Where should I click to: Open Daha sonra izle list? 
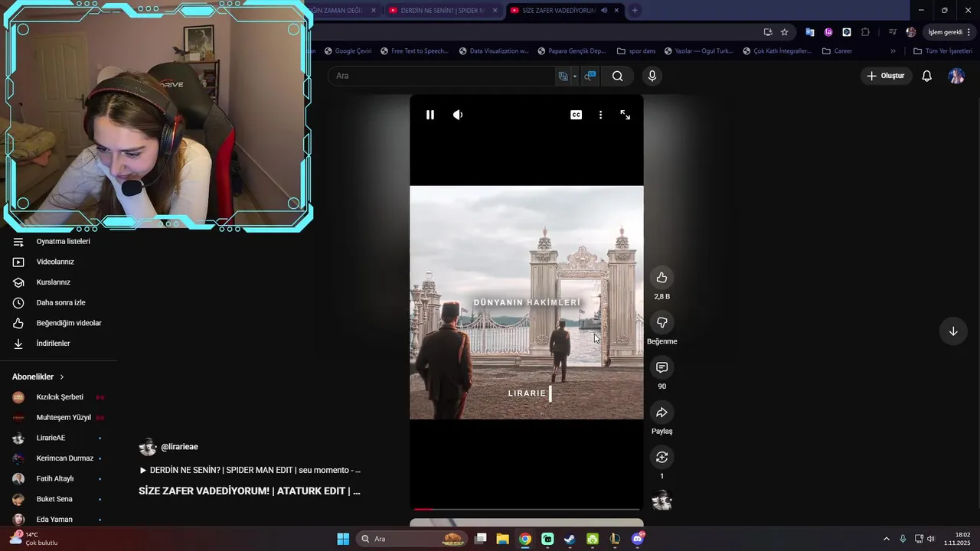point(59,303)
